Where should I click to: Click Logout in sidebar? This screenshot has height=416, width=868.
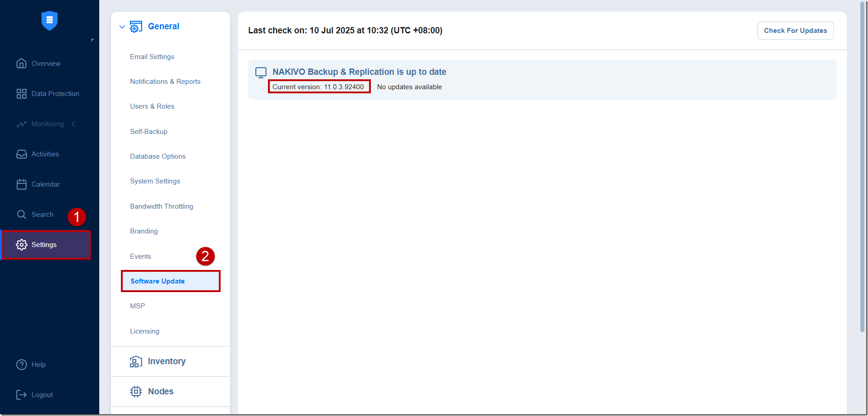(x=42, y=395)
